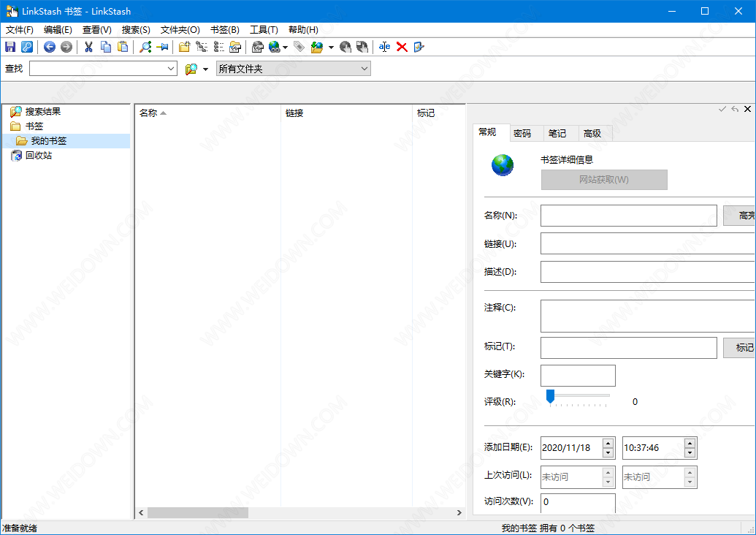Open the 搜索(S) menu
The image size is (756, 535).
click(136, 30)
